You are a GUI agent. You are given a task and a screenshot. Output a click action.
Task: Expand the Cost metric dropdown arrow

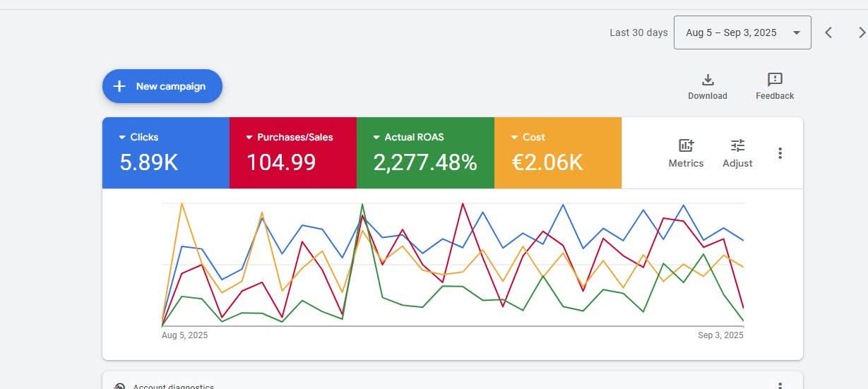[x=514, y=138]
